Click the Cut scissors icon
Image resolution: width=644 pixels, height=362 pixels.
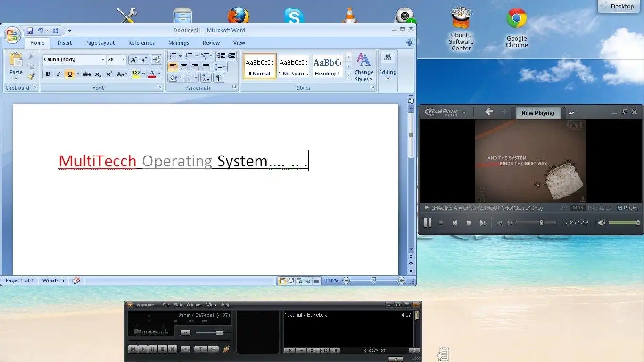tap(31, 56)
